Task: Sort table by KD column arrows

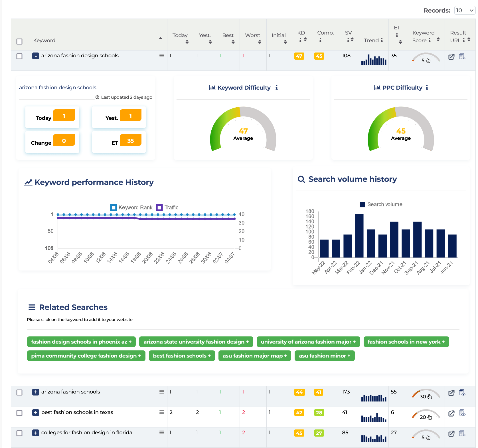Action: click(x=305, y=39)
